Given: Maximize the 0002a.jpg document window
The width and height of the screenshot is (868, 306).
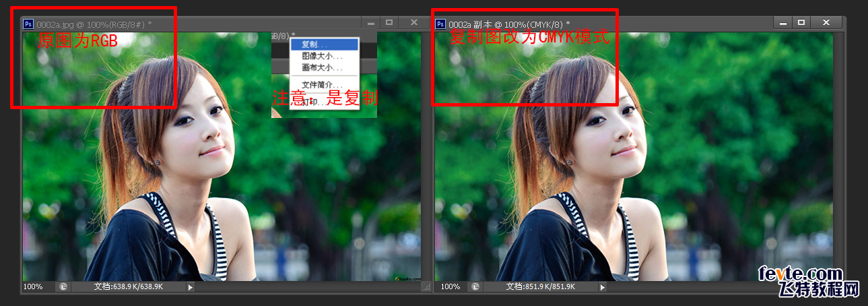Looking at the screenshot, I should [x=389, y=23].
